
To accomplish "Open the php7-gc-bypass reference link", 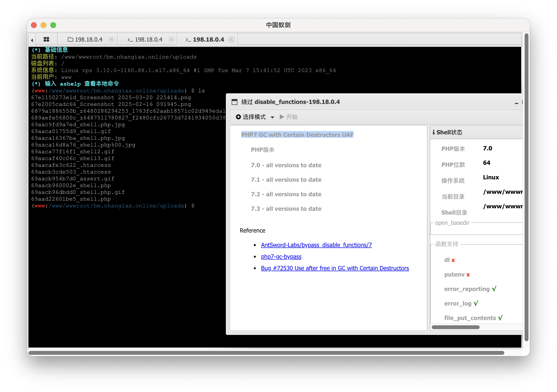I will (x=281, y=257).
